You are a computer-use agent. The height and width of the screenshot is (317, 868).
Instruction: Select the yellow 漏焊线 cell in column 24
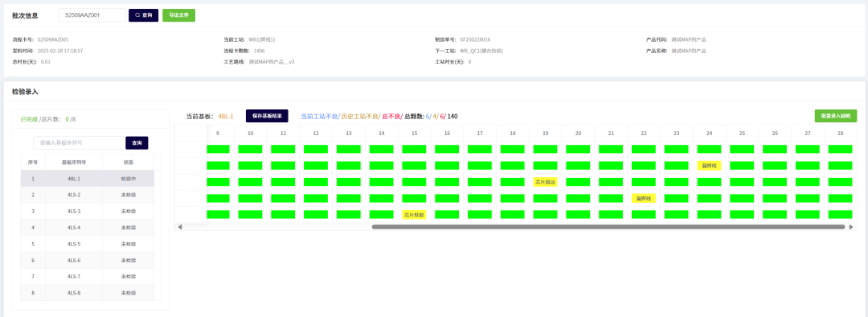pyautogui.click(x=709, y=166)
